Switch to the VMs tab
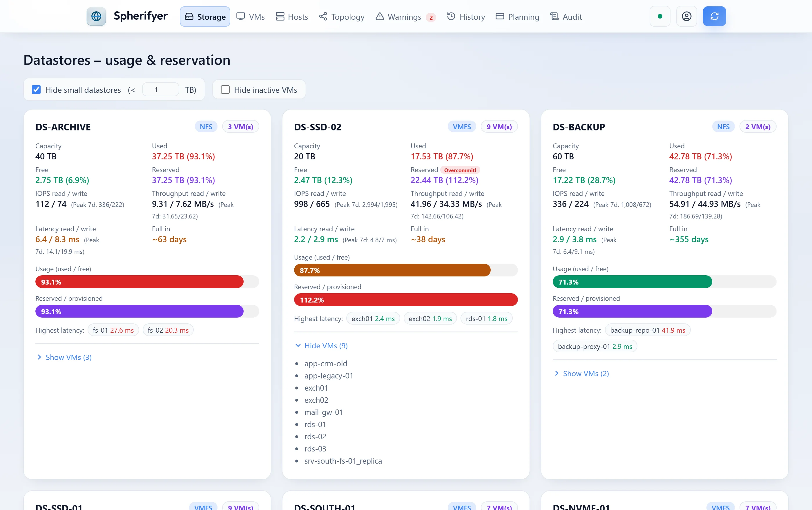Image resolution: width=812 pixels, height=510 pixels. (x=251, y=17)
